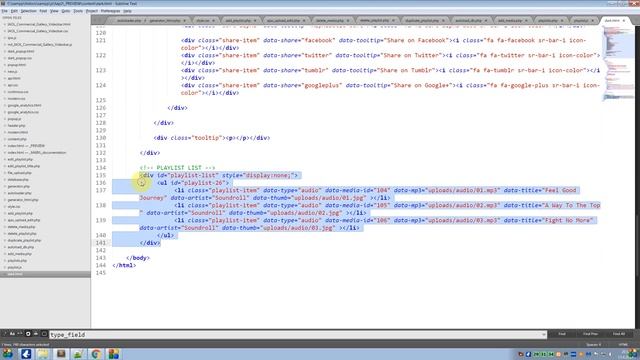Open the File menu
This screenshot has width=640, height=360.
click(x=4, y=11)
